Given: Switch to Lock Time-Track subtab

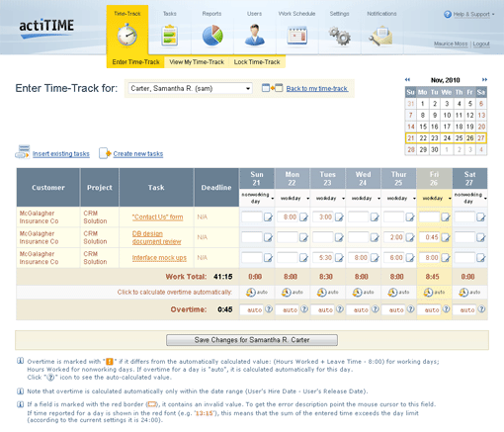Looking at the screenshot, I should coord(257,62).
